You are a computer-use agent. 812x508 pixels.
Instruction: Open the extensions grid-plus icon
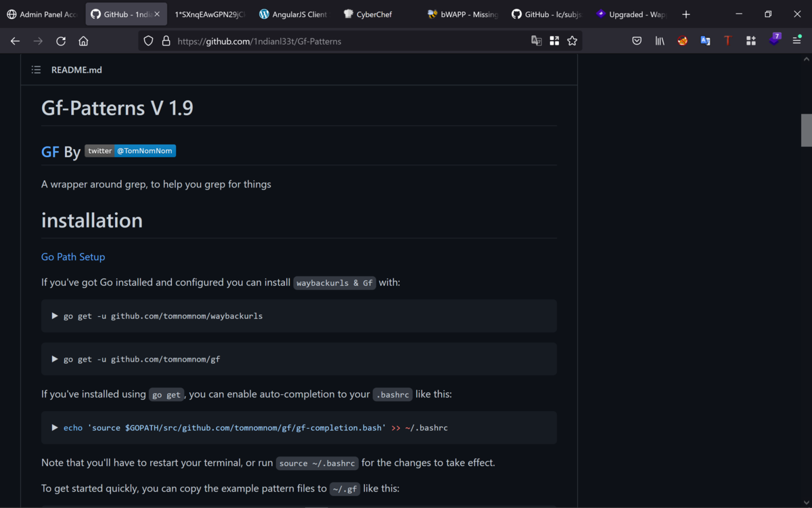click(x=751, y=41)
